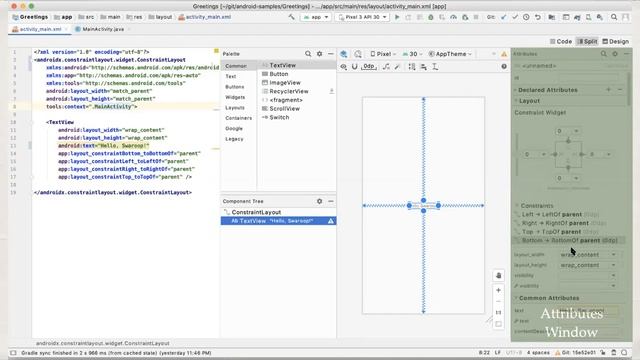Screen dimensions: 640x360
Task: Click the Git rollback arrow icon
Action: coord(538,17)
